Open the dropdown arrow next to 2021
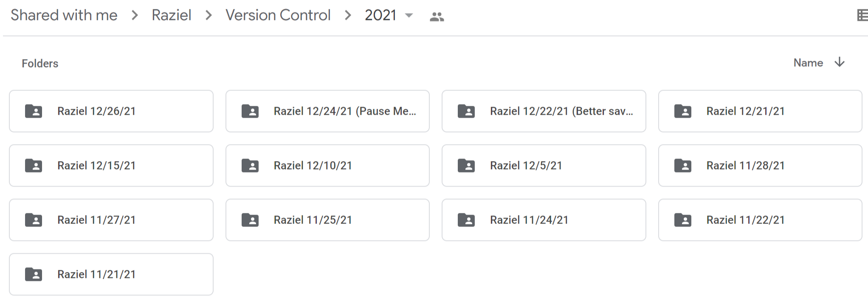This screenshot has height=303, width=868. point(409,15)
